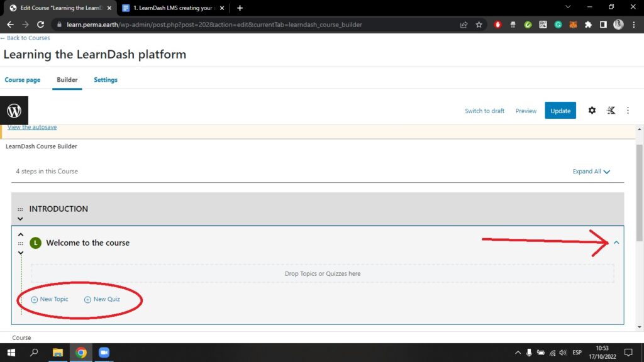Bookmark this page with the star icon

[x=479, y=25]
